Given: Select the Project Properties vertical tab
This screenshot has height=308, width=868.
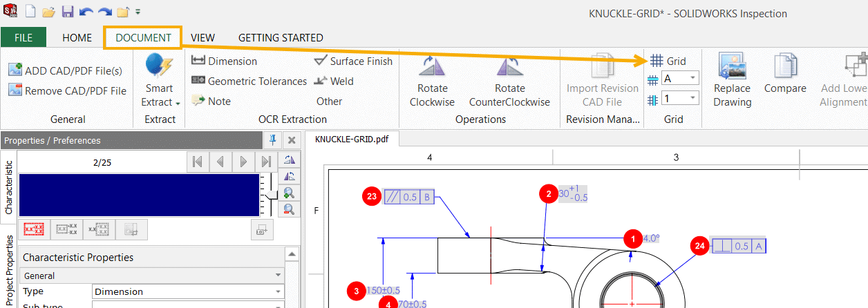Looking at the screenshot, I should [8, 271].
